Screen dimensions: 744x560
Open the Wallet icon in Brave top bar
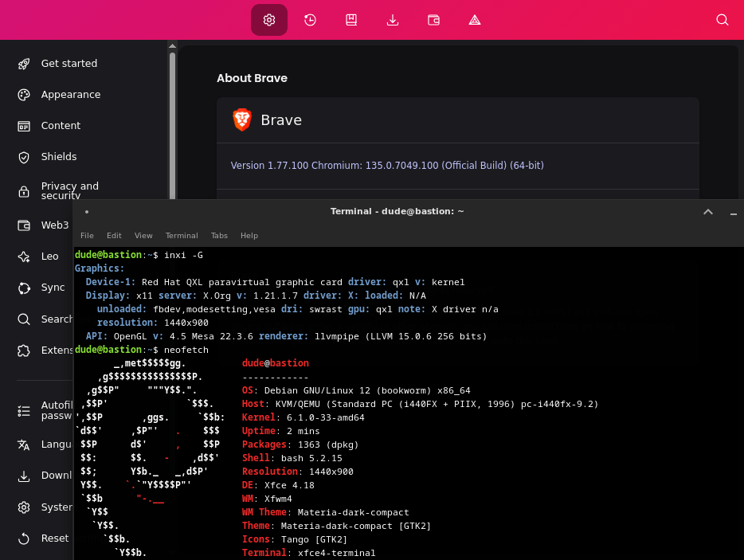[433, 20]
